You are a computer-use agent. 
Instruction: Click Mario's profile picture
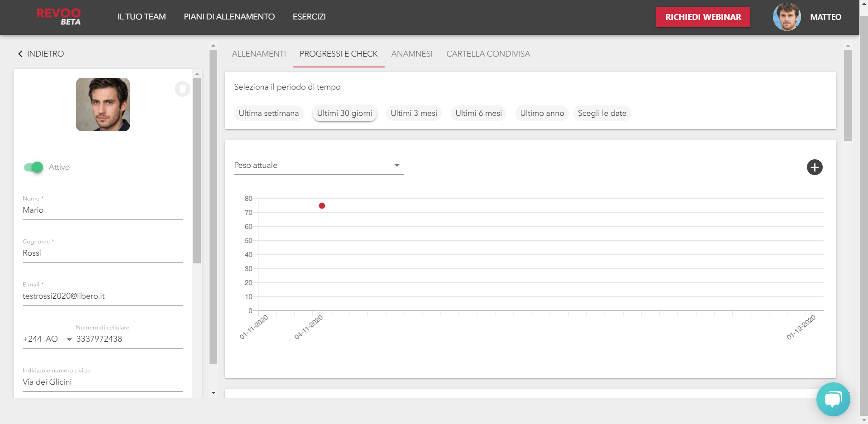103,105
